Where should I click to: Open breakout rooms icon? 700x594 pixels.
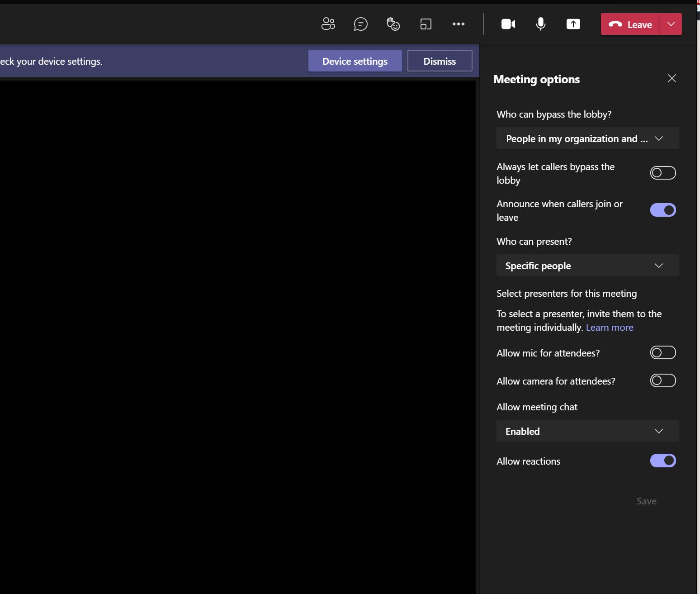click(x=426, y=24)
